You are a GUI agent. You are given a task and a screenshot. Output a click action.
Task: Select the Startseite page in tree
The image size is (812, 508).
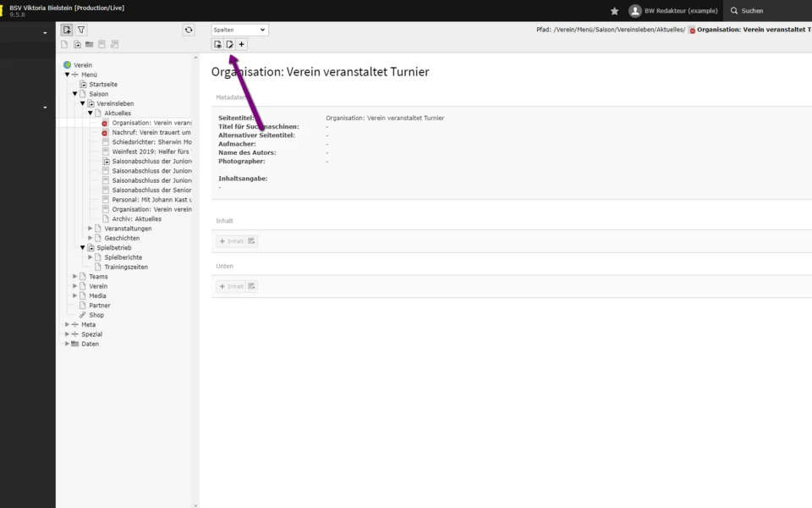103,85
